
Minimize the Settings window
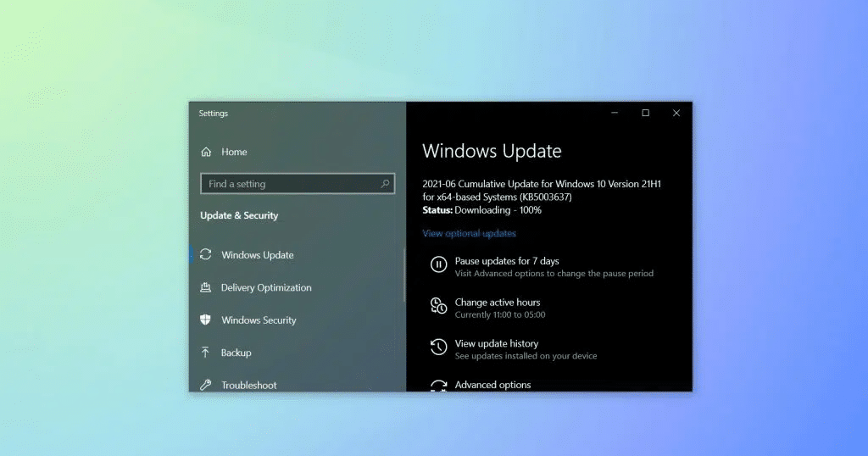[615, 114]
